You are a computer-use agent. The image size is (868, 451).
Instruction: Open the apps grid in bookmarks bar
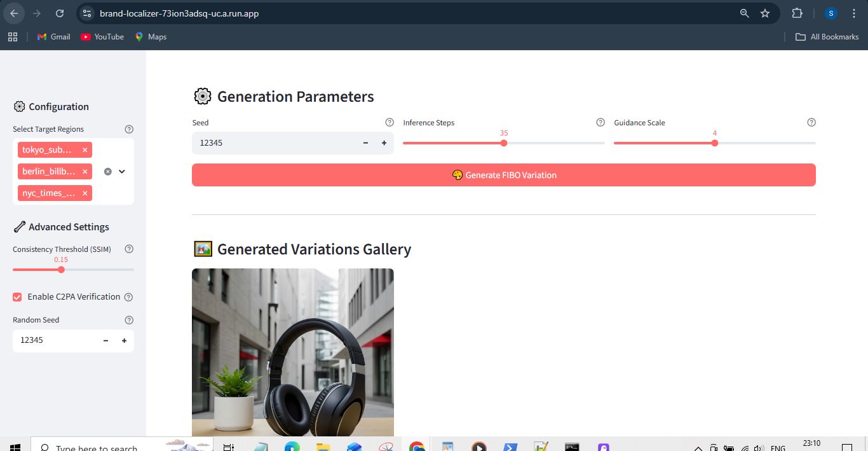[13, 37]
